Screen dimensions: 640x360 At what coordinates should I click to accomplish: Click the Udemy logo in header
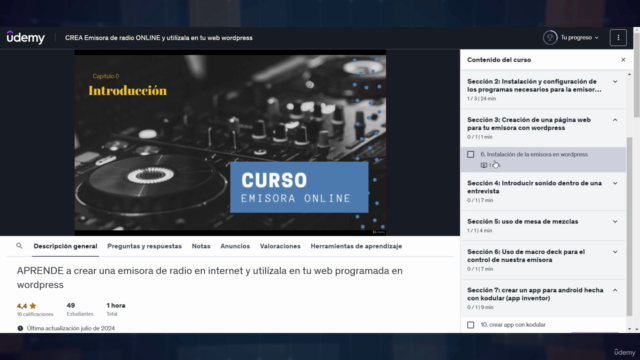(x=26, y=38)
